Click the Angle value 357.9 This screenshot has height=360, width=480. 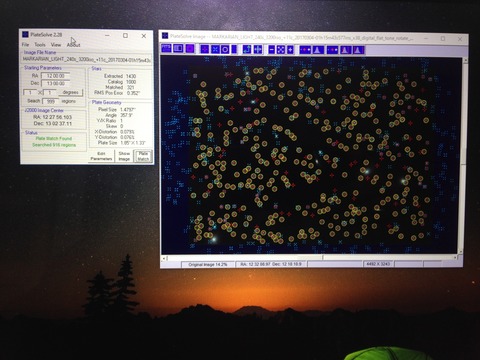pos(128,115)
